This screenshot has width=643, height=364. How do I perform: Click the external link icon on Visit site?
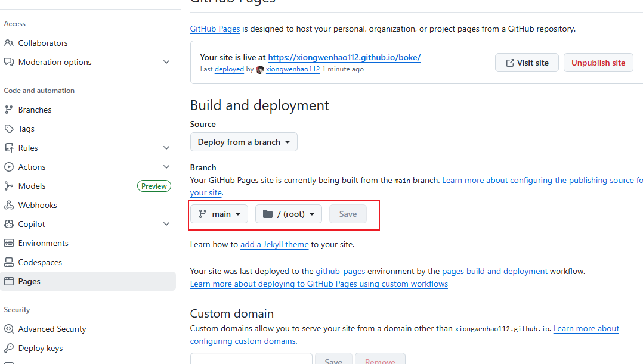pos(510,63)
